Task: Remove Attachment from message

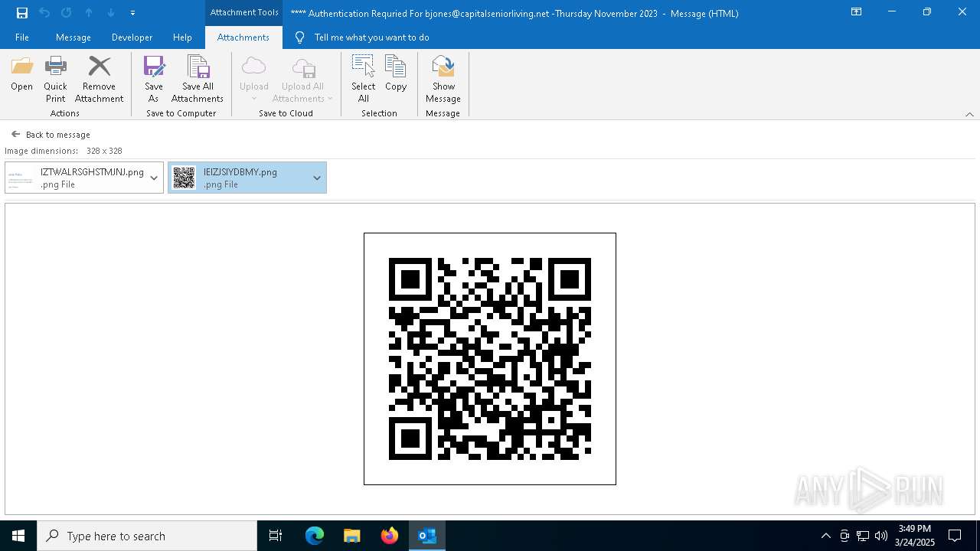Action: click(99, 80)
